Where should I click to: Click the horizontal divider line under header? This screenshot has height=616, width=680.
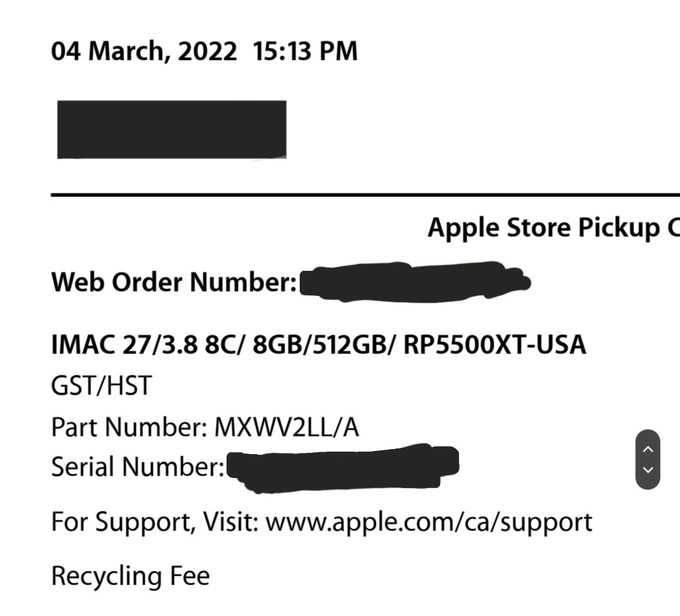tap(365, 195)
